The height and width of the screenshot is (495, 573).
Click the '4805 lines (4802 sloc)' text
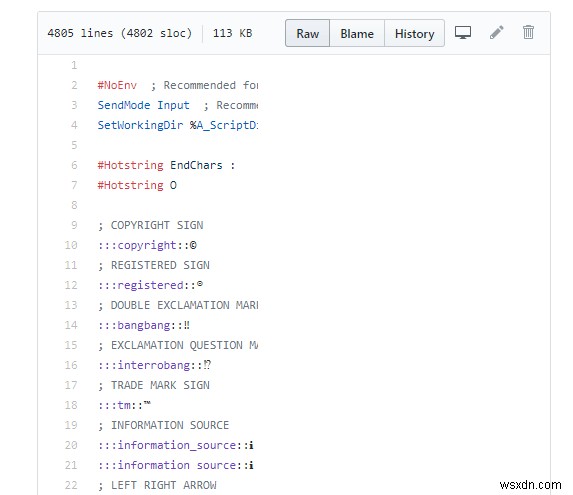(120, 33)
